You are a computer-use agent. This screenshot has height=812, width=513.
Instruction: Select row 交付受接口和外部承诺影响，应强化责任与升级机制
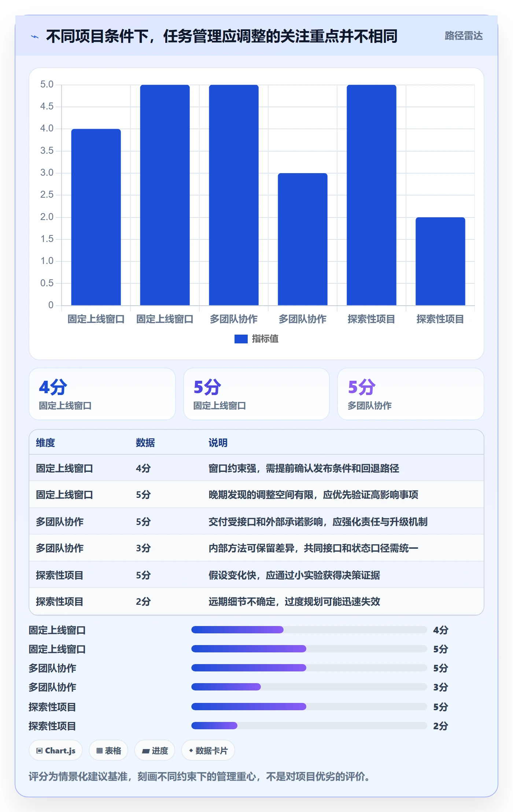click(256, 521)
